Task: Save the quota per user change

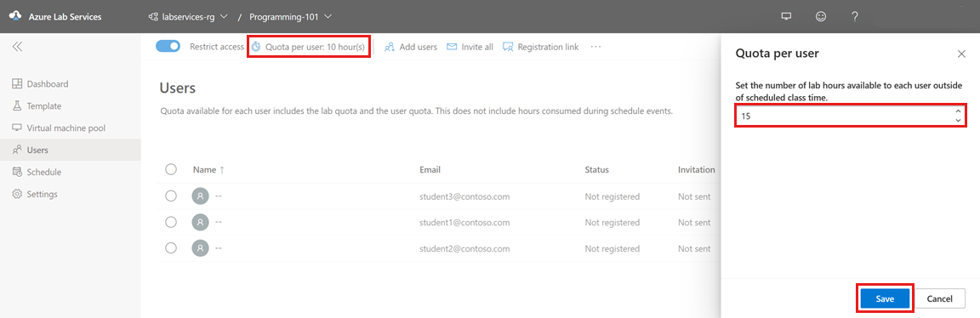Action: pyautogui.click(x=885, y=299)
